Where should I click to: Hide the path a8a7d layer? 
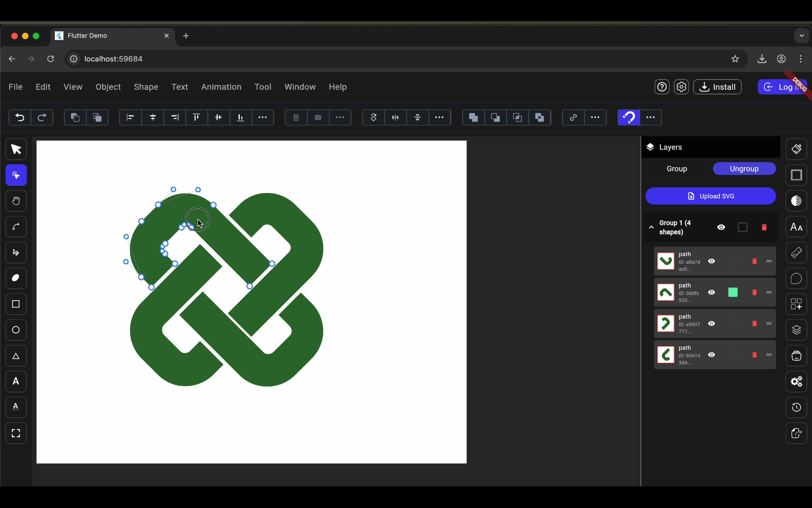[712, 261]
